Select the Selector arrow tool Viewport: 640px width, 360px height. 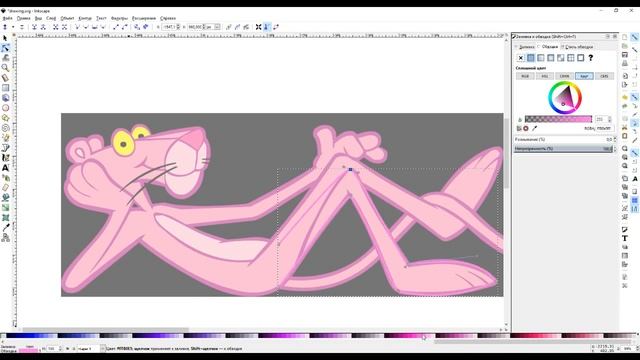coord(5,38)
